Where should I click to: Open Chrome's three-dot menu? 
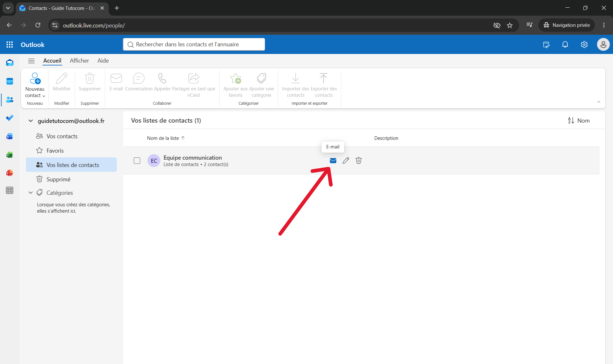(x=604, y=25)
